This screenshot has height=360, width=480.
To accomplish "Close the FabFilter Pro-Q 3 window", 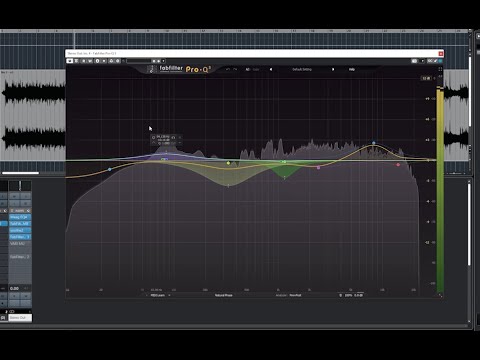I will tap(441, 53).
